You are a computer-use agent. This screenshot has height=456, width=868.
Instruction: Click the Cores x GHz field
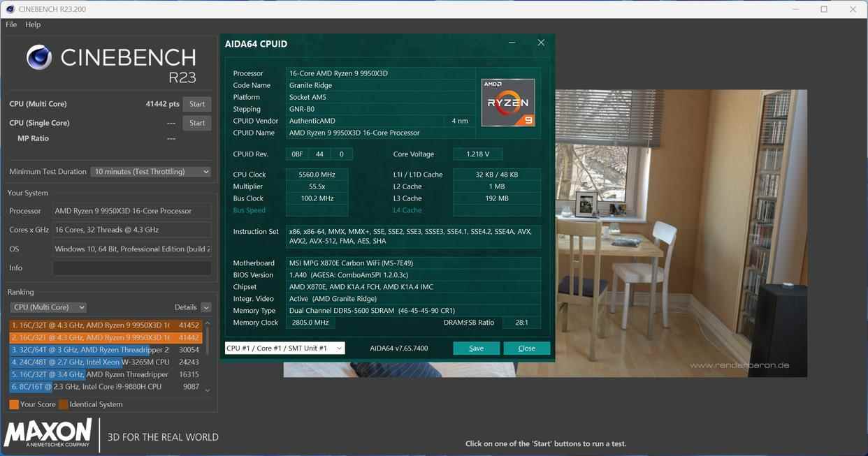pos(132,230)
